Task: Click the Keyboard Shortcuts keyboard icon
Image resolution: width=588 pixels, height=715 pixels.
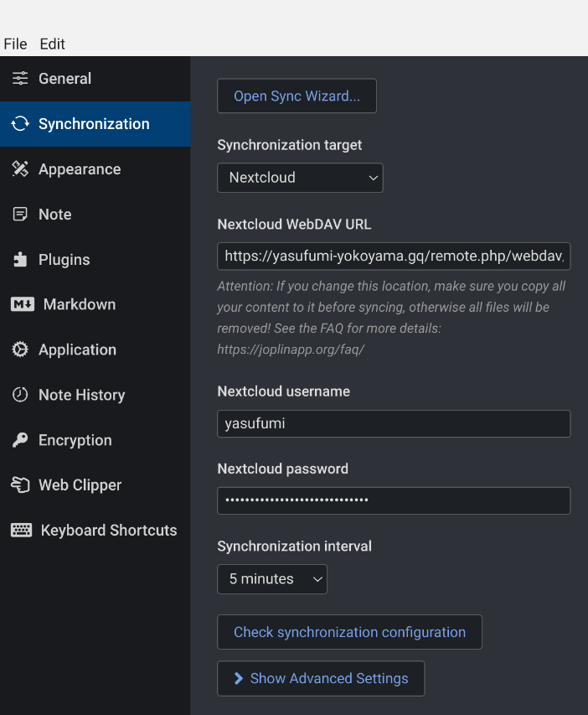Action: (x=22, y=530)
